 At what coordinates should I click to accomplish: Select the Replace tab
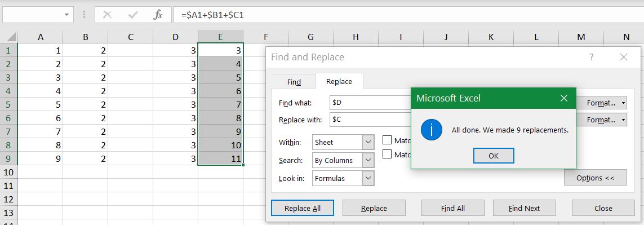click(x=339, y=81)
